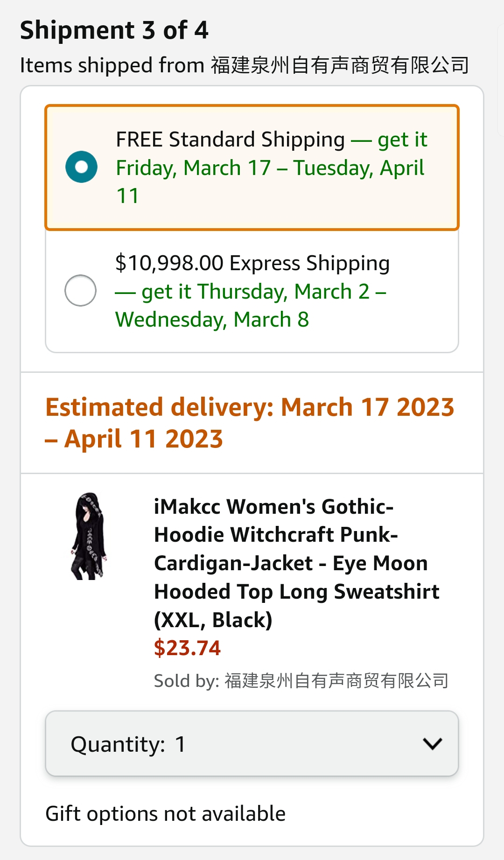Click the Gift options not available text
Viewport: 504px width, 860px height.
165,814
